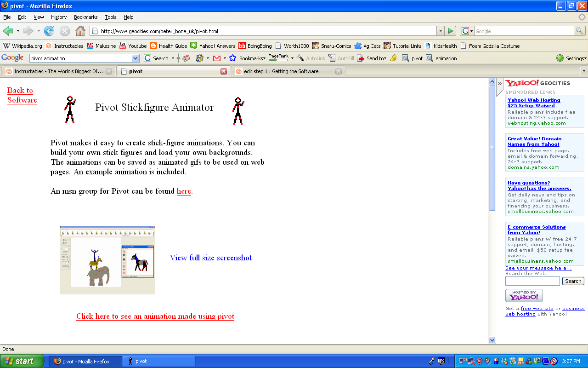Open the BoingBoing bookmark
Viewport: 588px width, 368px height.
click(x=255, y=46)
